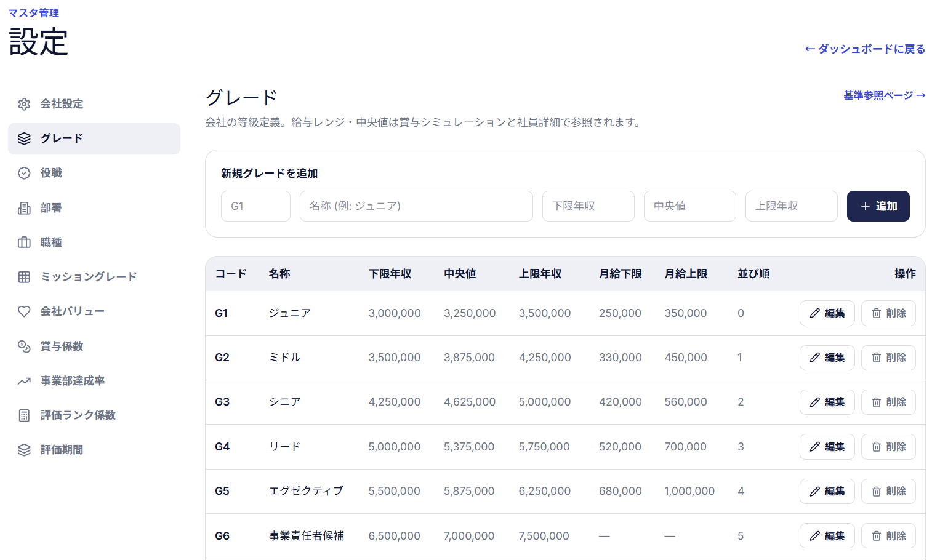The image size is (948, 560).
Task: Open 会社設定 settings page
Action: [94, 104]
